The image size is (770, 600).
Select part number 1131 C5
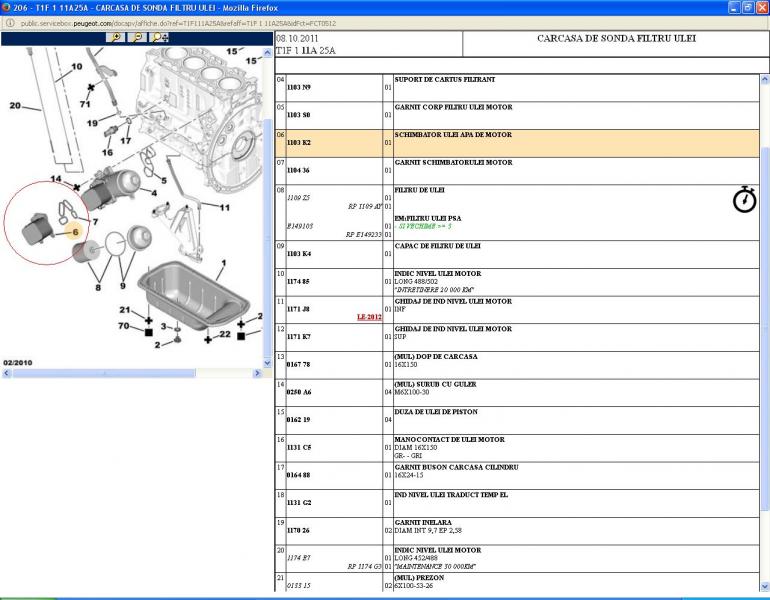[x=299, y=448]
